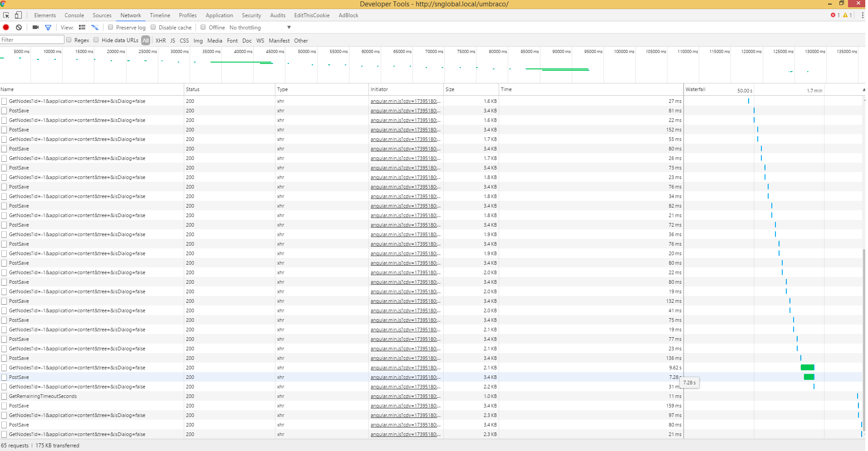Open the AdBlock tab
The image size is (868, 451).
click(348, 15)
